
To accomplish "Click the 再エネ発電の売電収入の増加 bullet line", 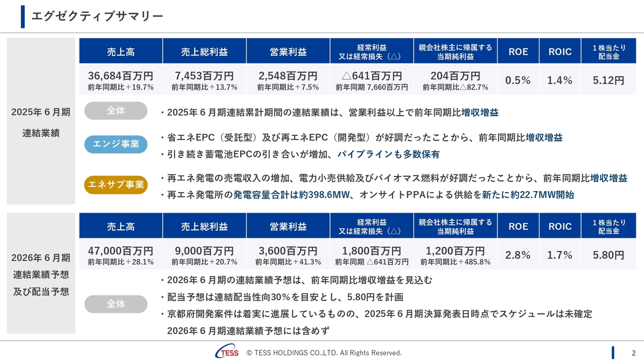I will click(393, 178).
